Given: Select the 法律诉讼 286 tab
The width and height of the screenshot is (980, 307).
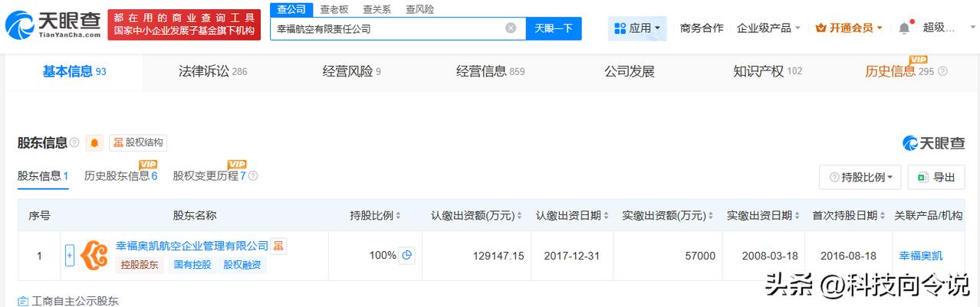Looking at the screenshot, I should click(212, 71).
